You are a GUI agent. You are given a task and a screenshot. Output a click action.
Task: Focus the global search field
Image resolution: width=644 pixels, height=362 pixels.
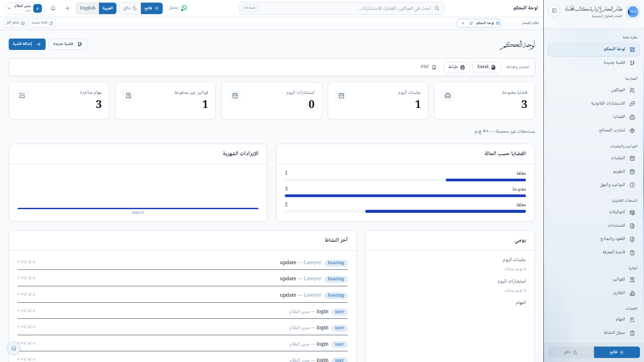341,8
